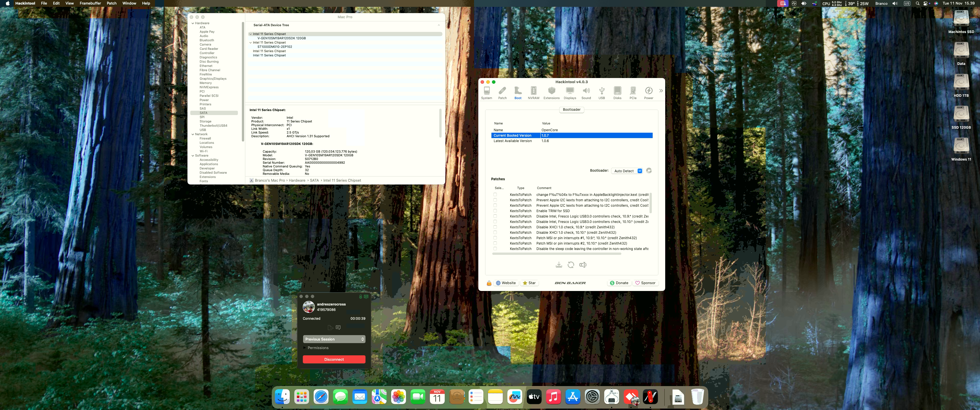Show more Hackintool toolbar items via double chevron
Viewport: 980px width, 410px height.
coord(661,91)
